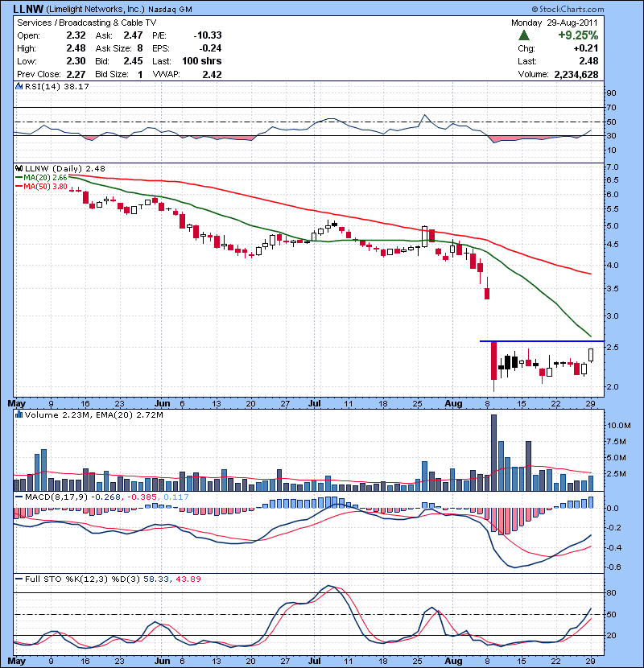
Task: Click the last candlestick on Aug 29
Action: 591,355
